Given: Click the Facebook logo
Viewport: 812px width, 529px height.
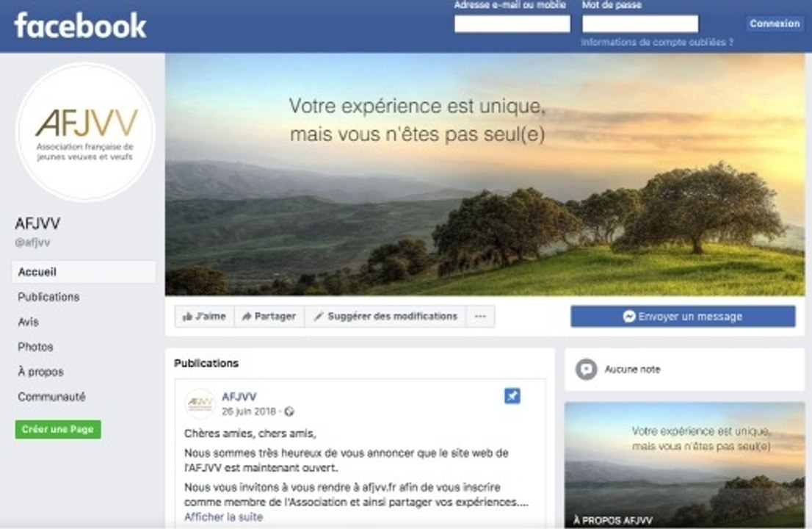Looking at the screenshot, I should tap(80, 26).
